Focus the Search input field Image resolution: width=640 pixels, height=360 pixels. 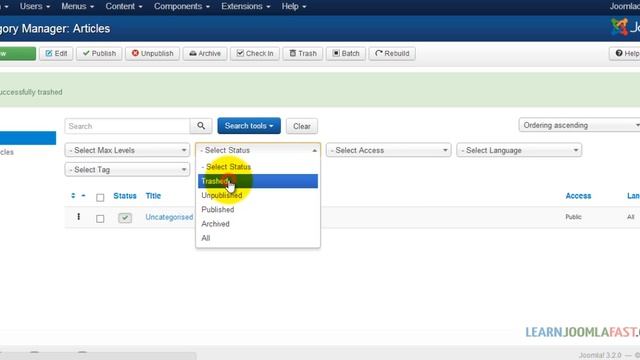click(x=127, y=126)
